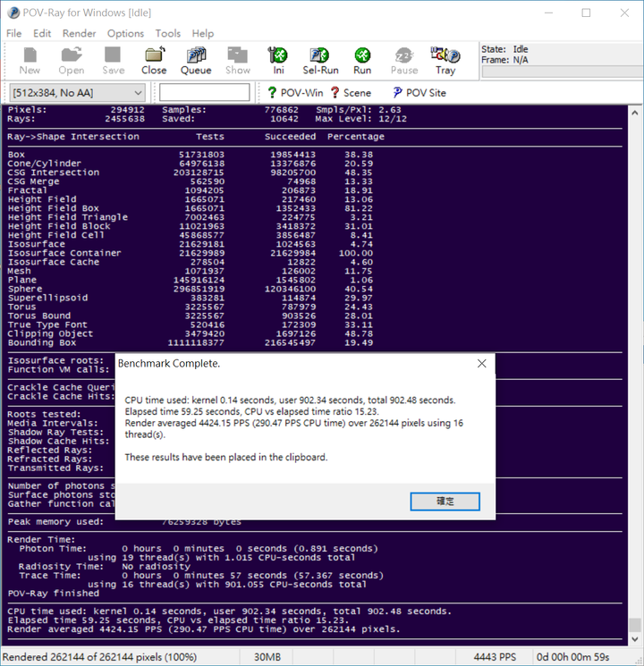
Task: Click the 4443 PPS status bar entry
Action: coord(495,657)
